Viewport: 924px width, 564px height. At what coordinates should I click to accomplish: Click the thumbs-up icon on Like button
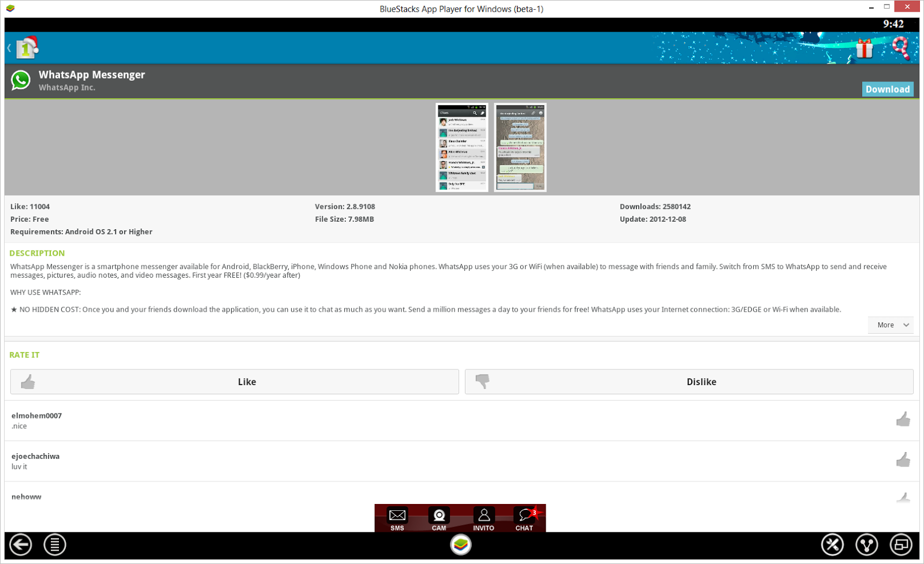pyautogui.click(x=28, y=382)
